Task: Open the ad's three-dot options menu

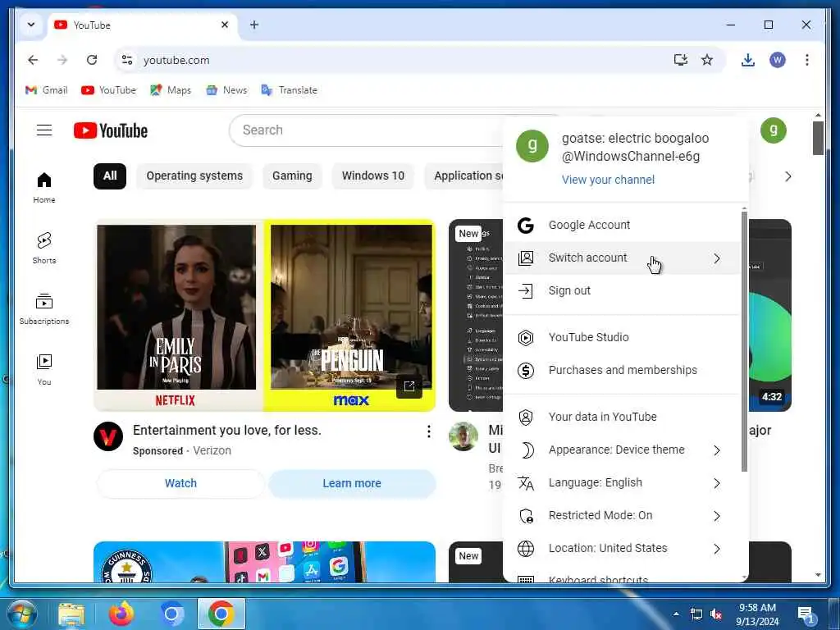Action: click(428, 431)
